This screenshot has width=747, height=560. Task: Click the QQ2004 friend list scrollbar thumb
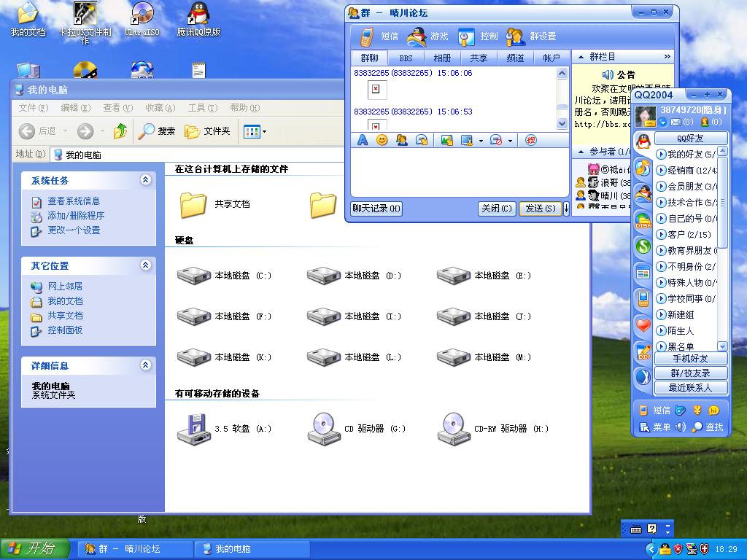point(722,203)
